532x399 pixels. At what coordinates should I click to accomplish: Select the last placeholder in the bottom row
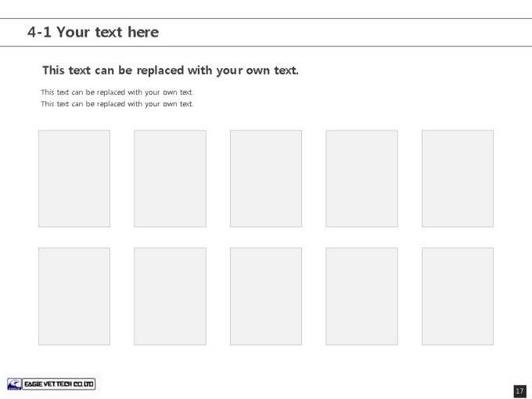[458, 297]
